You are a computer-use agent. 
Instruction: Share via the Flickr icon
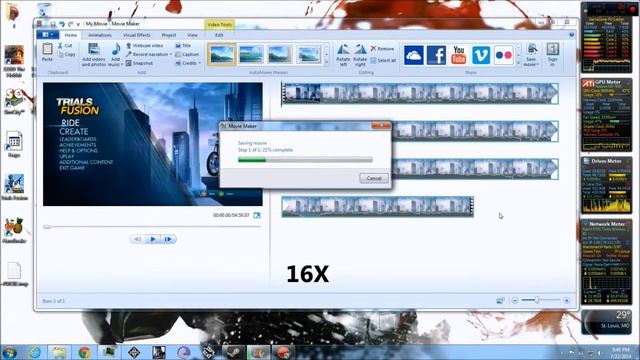[503, 55]
